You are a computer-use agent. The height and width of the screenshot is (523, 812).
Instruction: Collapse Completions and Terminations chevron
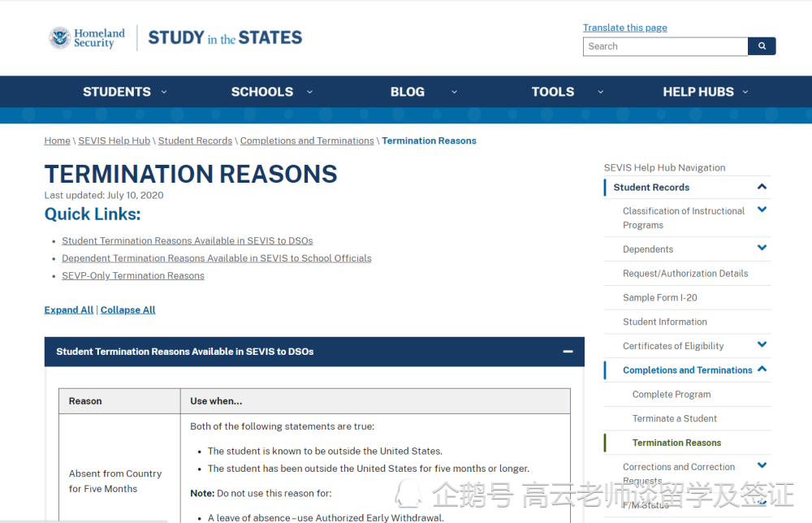[762, 369]
